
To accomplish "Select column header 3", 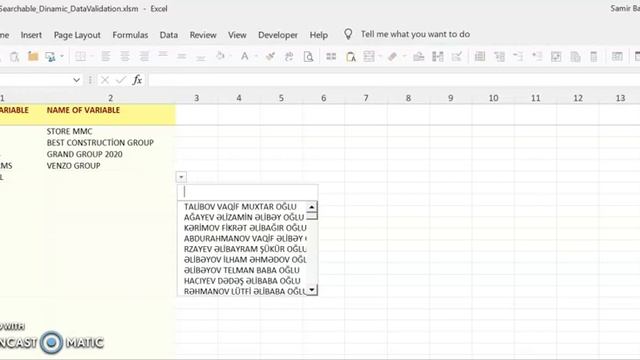I will tap(197, 98).
